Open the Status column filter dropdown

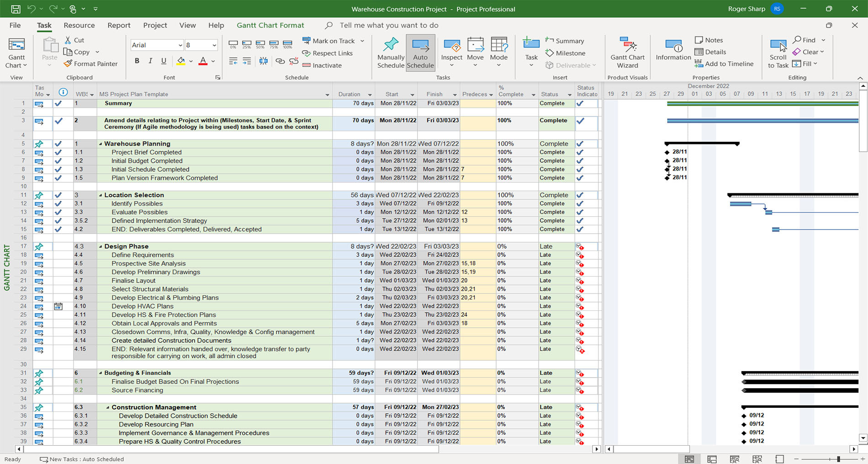[570, 95]
